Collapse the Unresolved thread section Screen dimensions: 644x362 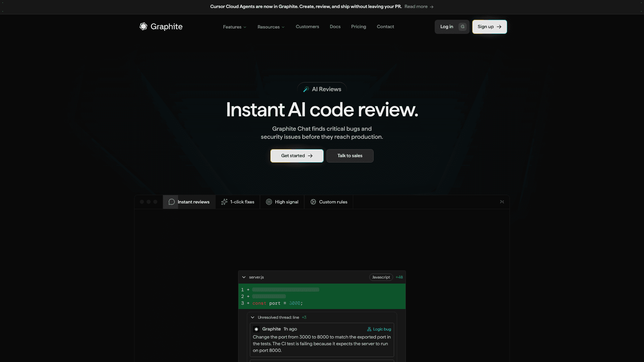coord(253,317)
